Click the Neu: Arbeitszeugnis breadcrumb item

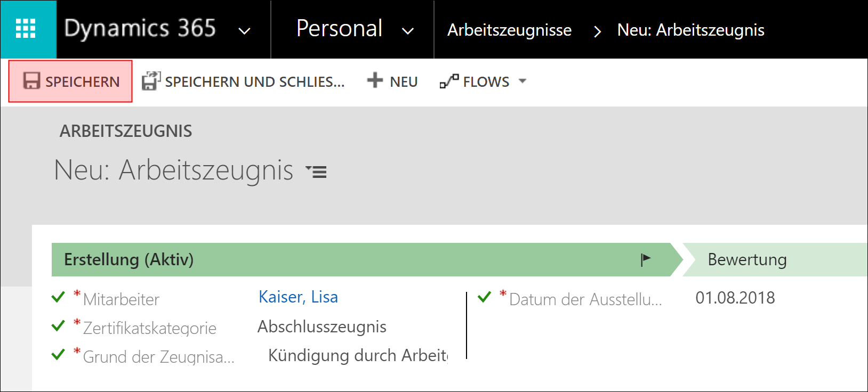click(x=690, y=30)
